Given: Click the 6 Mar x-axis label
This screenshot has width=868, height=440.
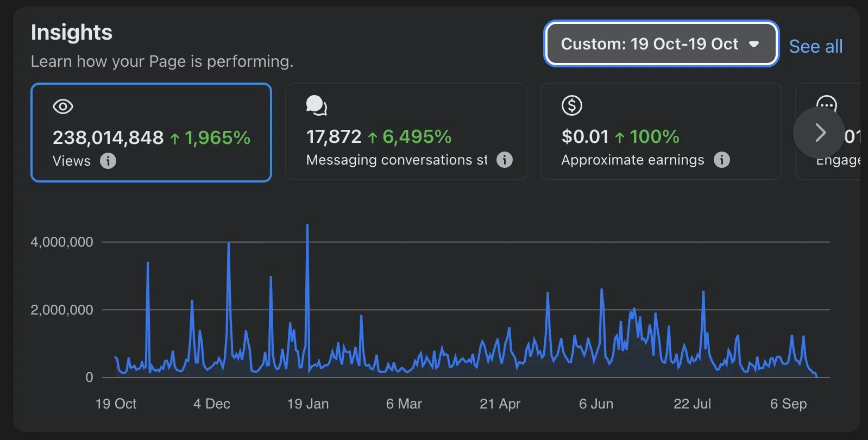Looking at the screenshot, I should coord(404,404).
